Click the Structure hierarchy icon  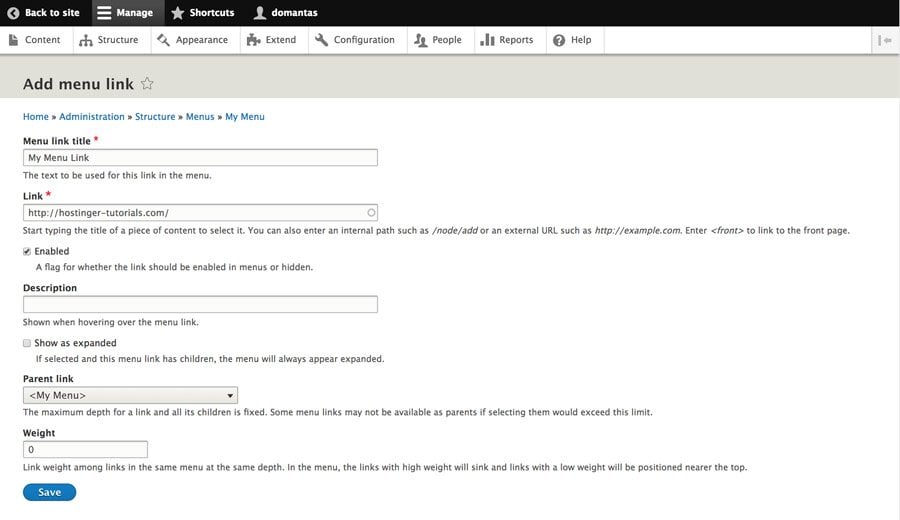(86, 40)
